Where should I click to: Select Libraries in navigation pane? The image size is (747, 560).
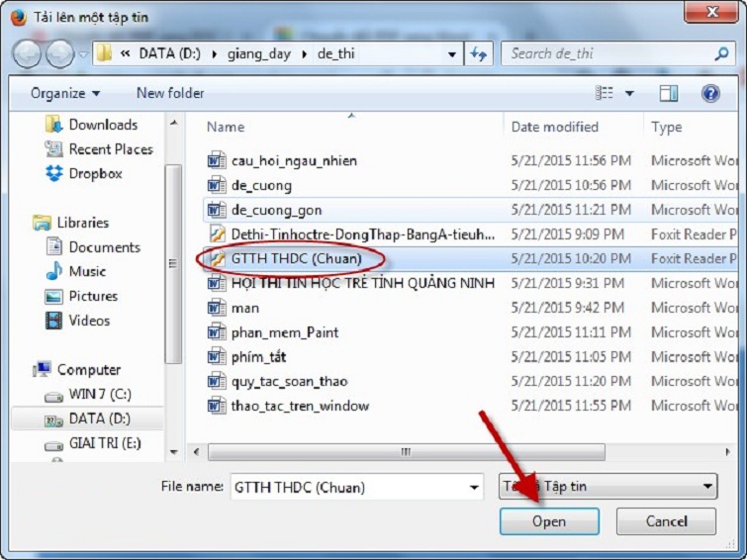[x=70, y=223]
